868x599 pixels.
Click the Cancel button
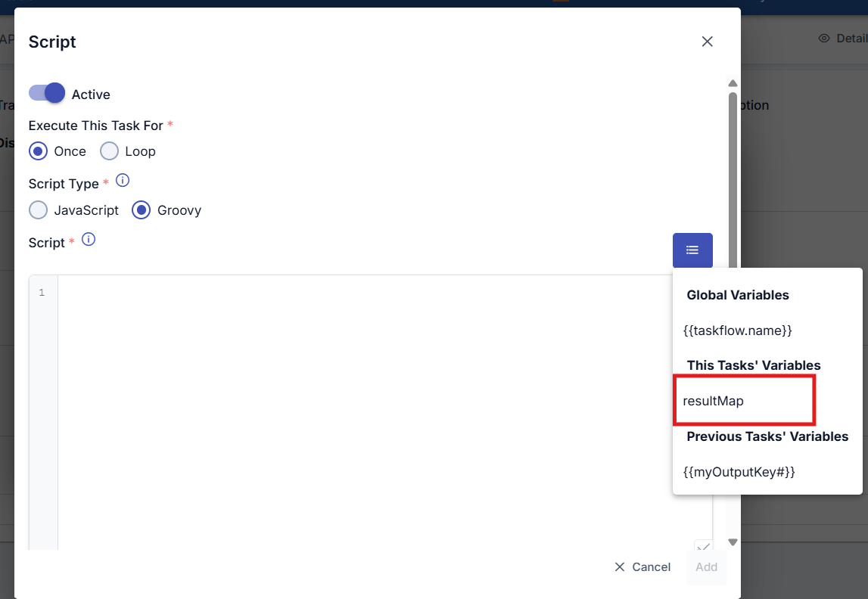[642, 566]
